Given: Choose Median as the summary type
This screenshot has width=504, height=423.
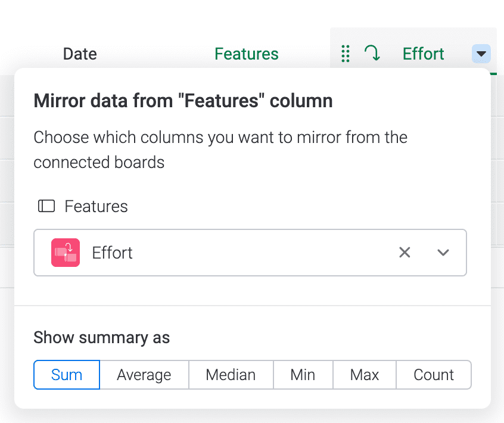Looking at the screenshot, I should 231,375.
